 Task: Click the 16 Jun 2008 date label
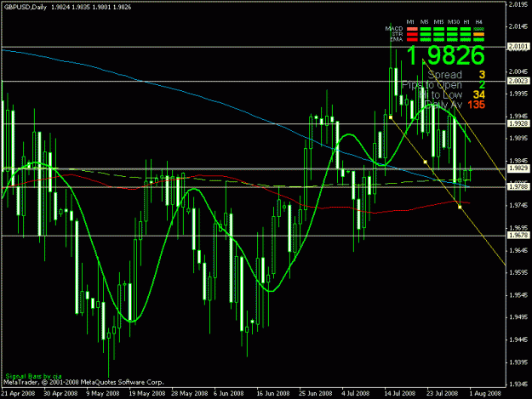click(272, 393)
